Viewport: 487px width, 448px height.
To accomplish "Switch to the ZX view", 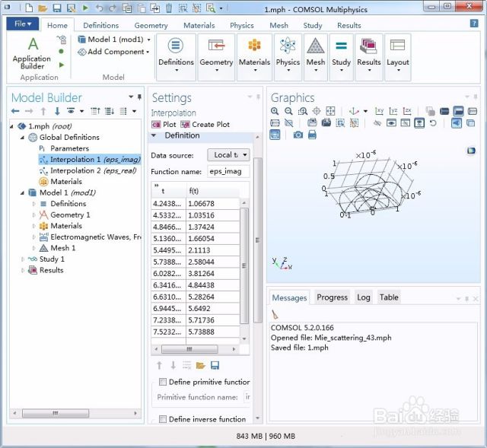I will point(407,111).
